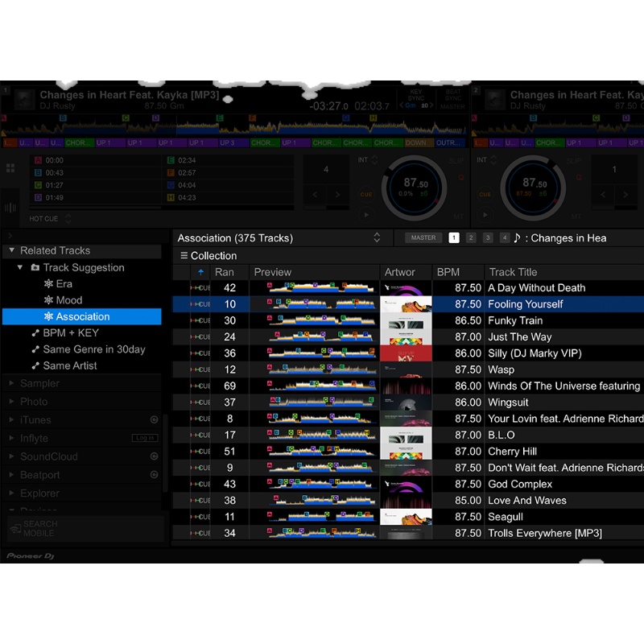
Task: Toggle deck 1 BEAT SYNC MASTER
Action: coord(453,99)
